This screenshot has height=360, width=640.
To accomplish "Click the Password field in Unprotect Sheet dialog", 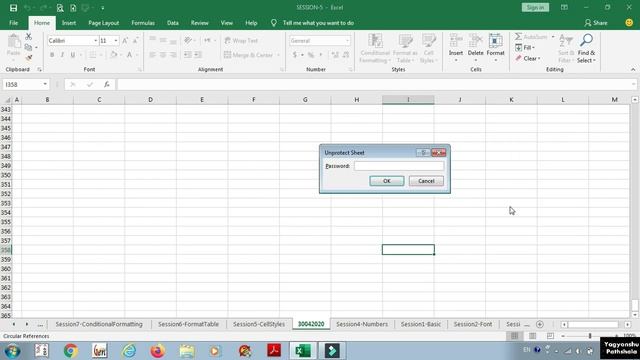I will [x=399, y=166].
